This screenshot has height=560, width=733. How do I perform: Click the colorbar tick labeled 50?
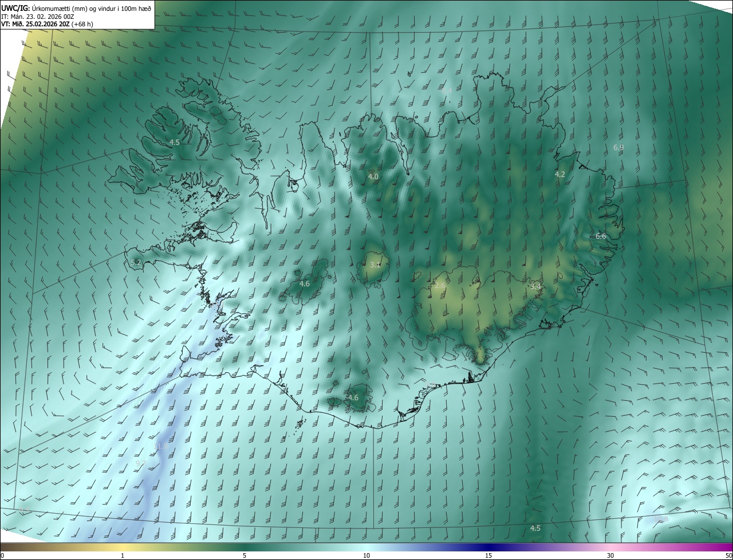pyautogui.click(x=728, y=555)
